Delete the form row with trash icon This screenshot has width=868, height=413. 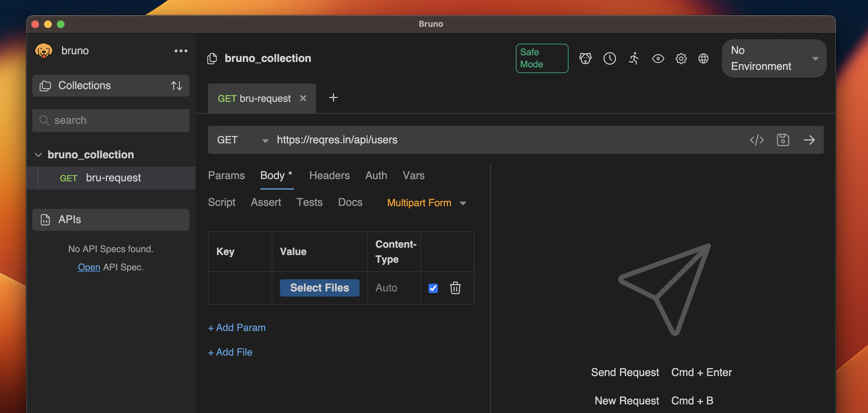(455, 288)
